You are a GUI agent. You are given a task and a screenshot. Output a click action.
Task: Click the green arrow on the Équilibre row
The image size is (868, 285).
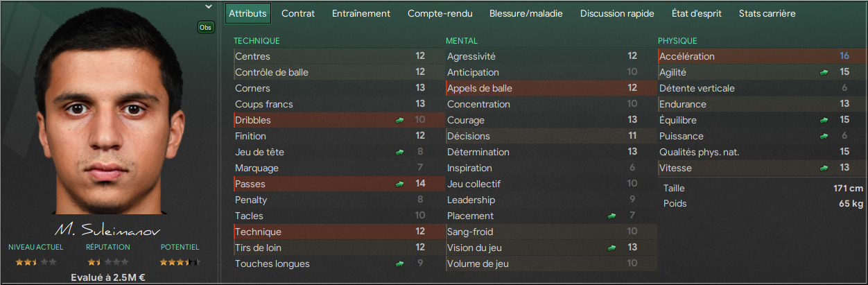(x=824, y=120)
